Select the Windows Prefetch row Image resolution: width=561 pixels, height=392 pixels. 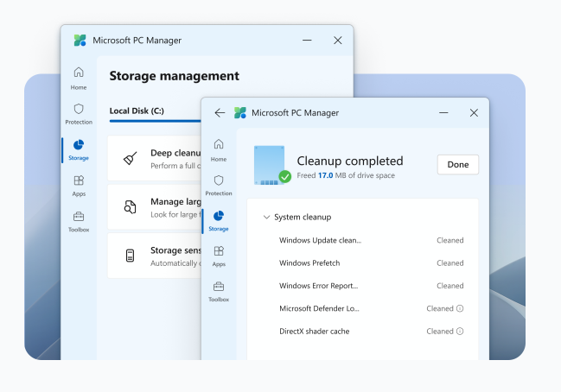pos(372,263)
